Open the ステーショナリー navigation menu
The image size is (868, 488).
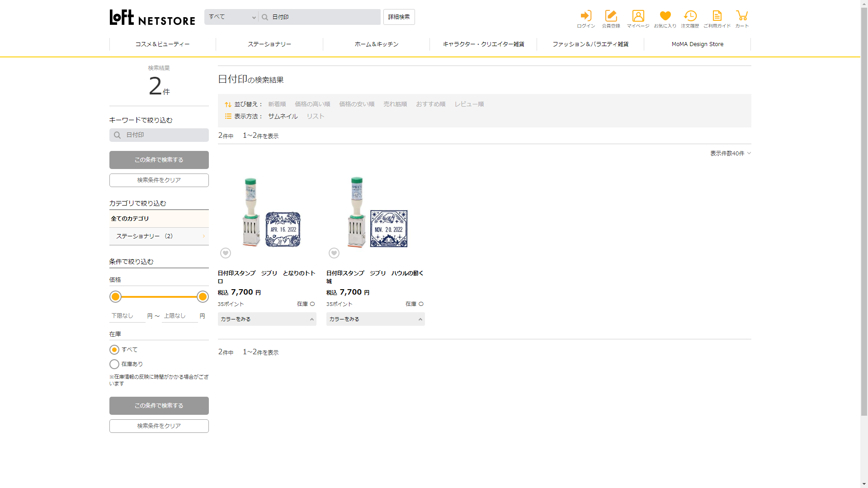[x=269, y=44]
